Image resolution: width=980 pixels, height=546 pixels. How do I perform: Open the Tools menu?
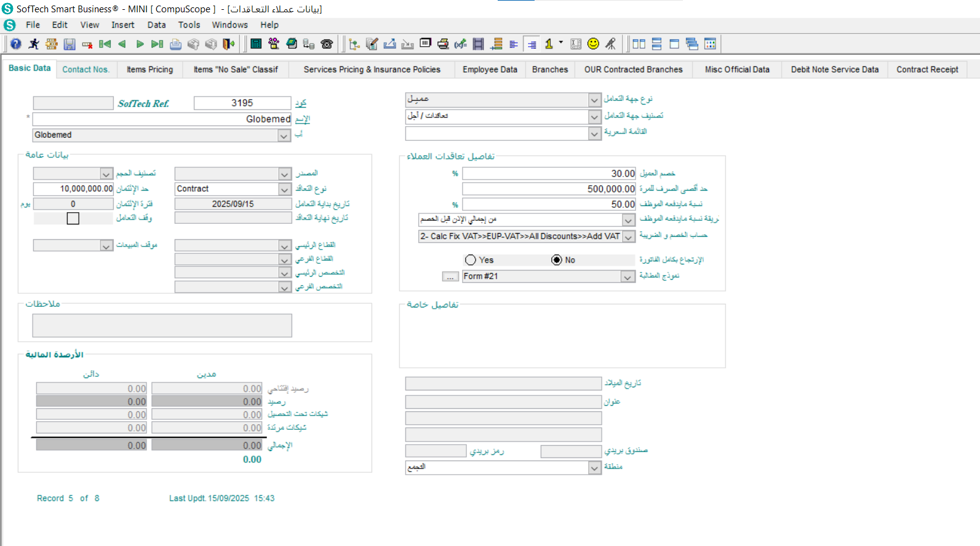pyautogui.click(x=189, y=25)
